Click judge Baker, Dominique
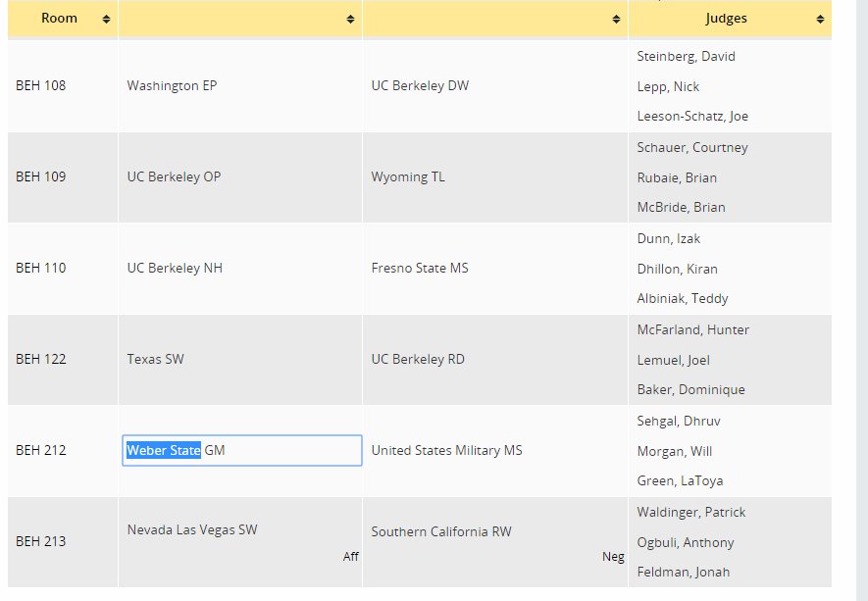This screenshot has height=601, width=868. pyautogui.click(x=690, y=390)
